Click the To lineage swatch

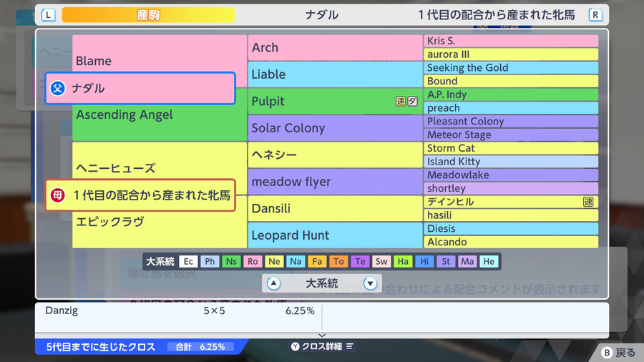pyautogui.click(x=338, y=261)
